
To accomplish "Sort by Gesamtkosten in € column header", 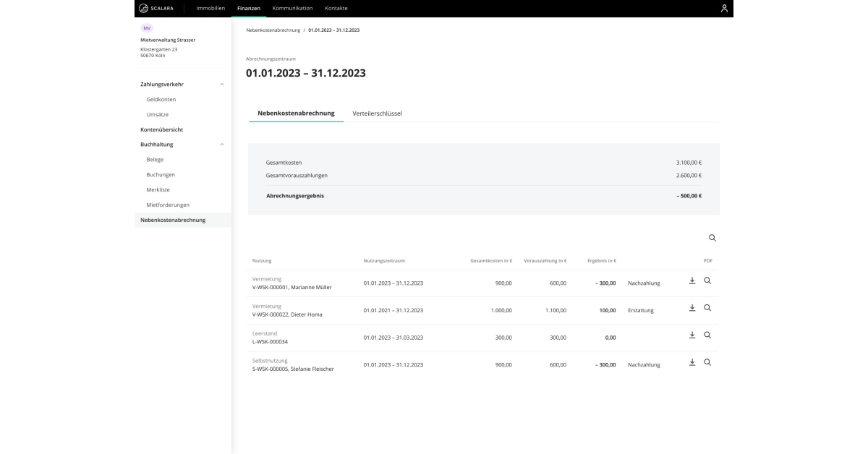I will click(x=491, y=260).
